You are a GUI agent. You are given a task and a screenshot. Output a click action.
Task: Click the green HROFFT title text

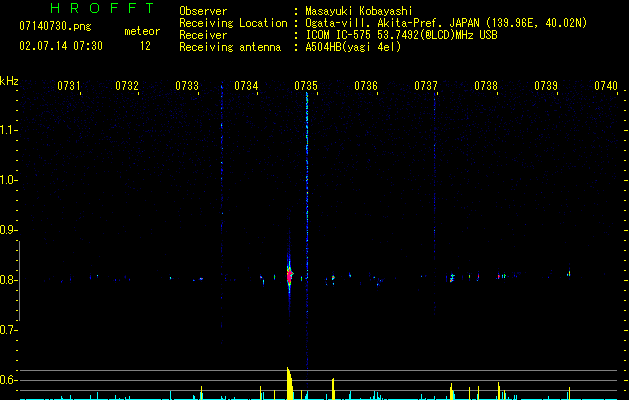(x=103, y=8)
